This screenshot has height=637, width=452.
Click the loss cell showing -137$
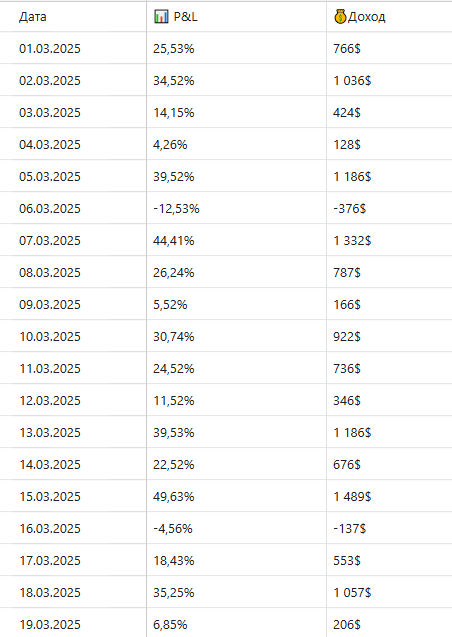pos(350,529)
